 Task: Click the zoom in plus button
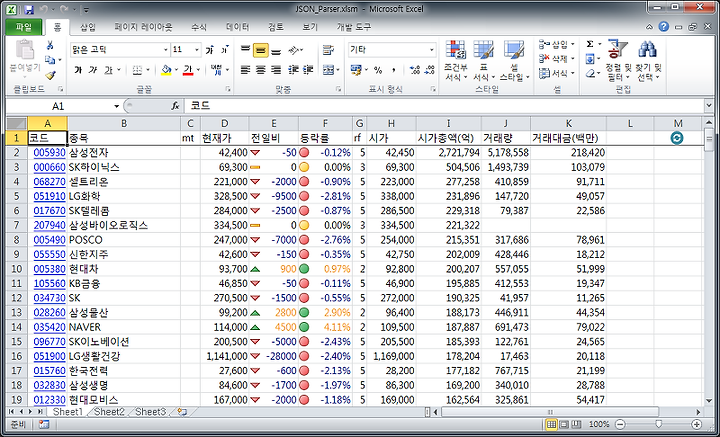[x=697, y=424]
